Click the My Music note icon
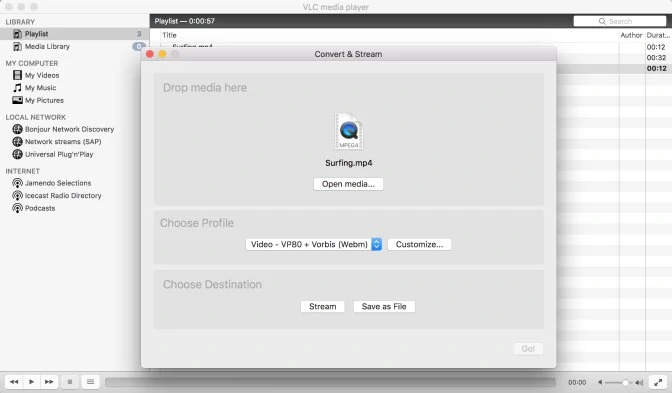 click(x=17, y=87)
